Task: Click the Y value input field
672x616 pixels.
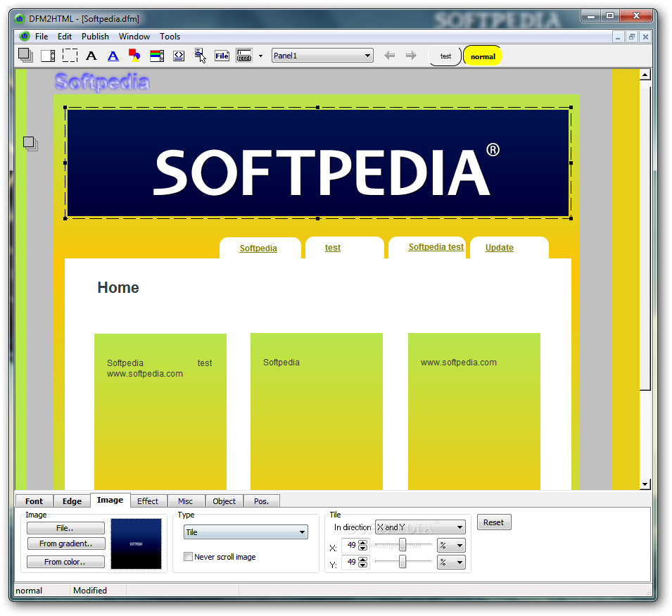Action: click(x=350, y=562)
